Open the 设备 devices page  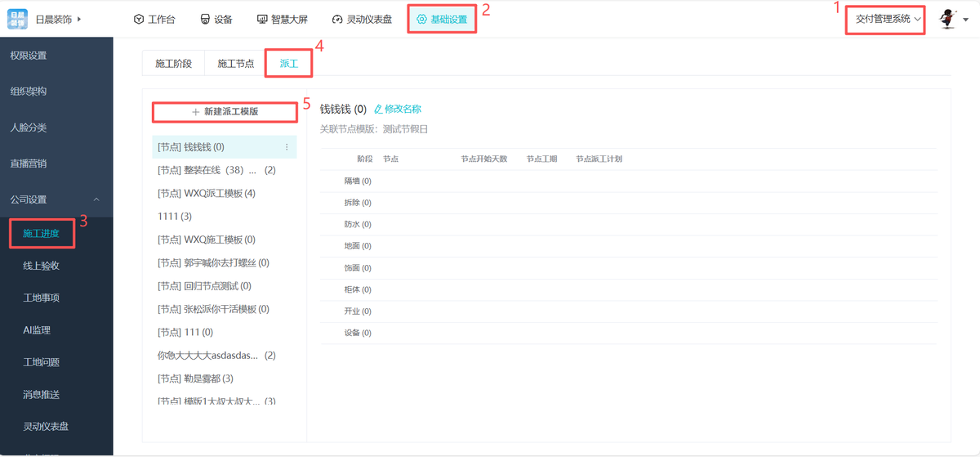(x=216, y=20)
